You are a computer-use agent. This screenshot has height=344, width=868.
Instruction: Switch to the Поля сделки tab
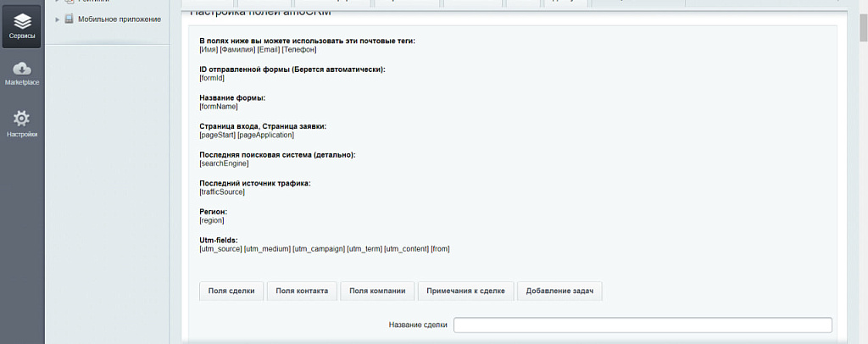[x=231, y=291]
